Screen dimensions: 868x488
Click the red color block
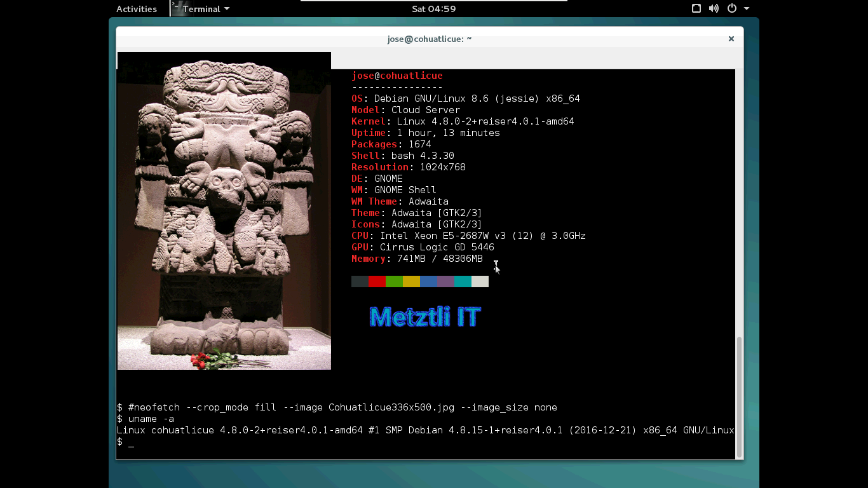tap(377, 281)
